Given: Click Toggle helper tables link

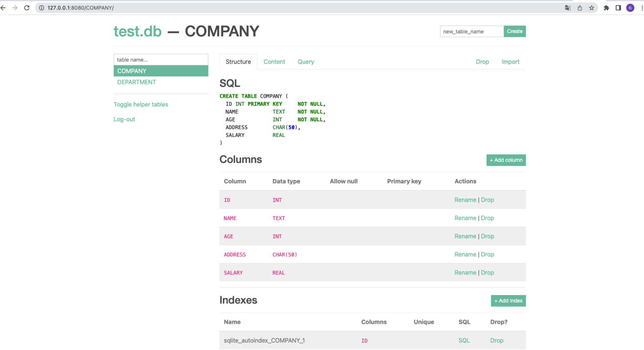Looking at the screenshot, I should pyautogui.click(x=141, y=104).
